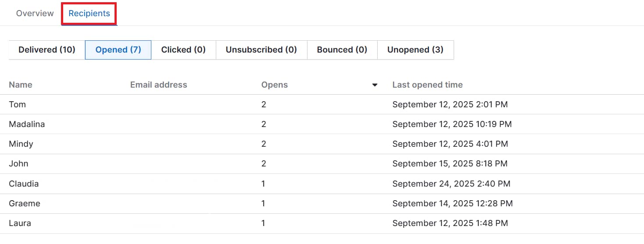Open Claudia's recipient entry
Image resolution: width=644 pixels, height=244 pixels.
pos(24,184)
